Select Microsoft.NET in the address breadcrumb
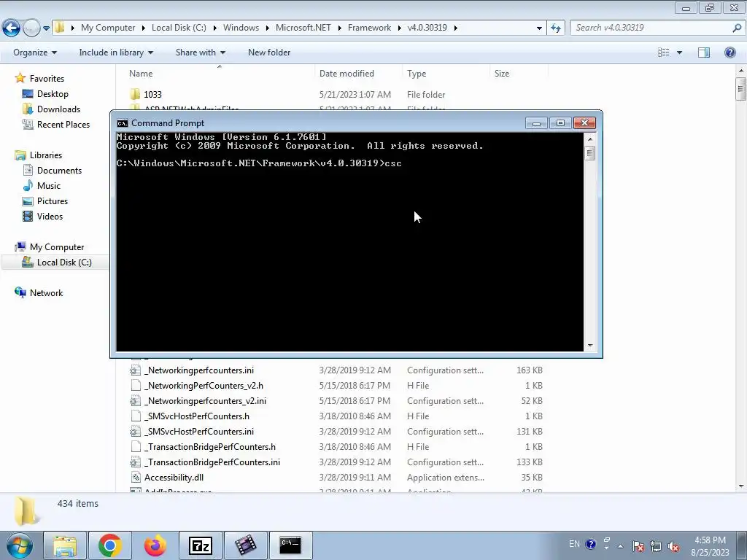Image resolution: width=747 pixels, height=560 pixels. click(303, 28)
